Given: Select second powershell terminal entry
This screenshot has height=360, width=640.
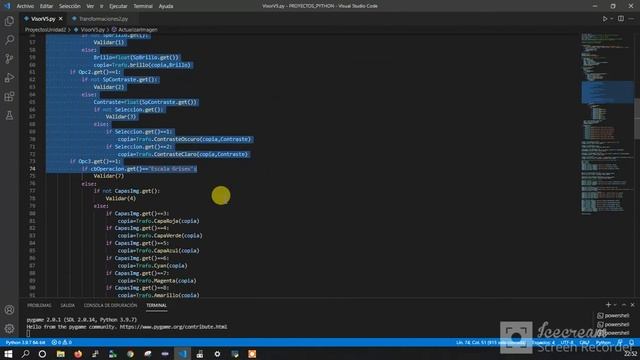Looking at the screenshot, I should [x=613, y=324].
